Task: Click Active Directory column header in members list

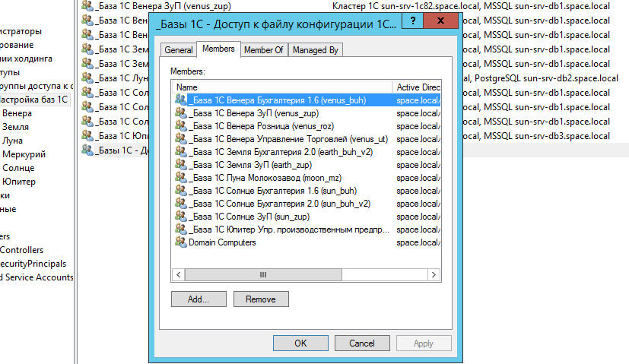Action: [417, 87]
